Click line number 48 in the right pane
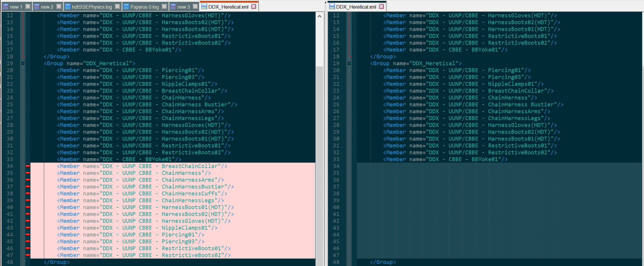This screenshot has height=266, width=644. point(336,262)
